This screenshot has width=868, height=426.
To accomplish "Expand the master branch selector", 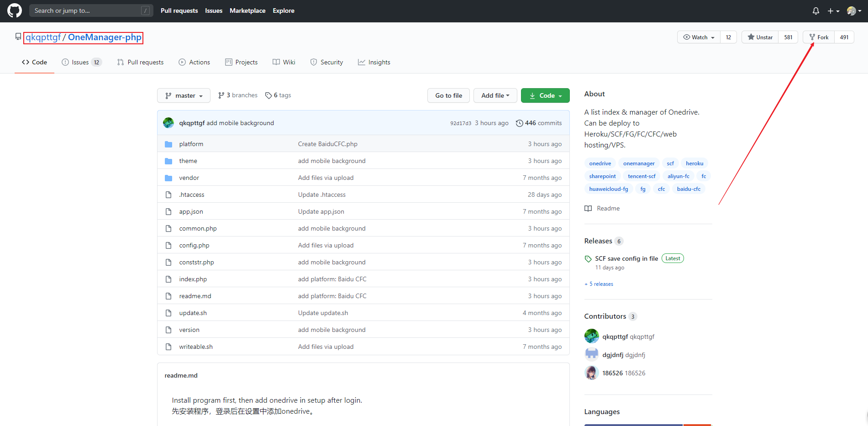I will click(184, 95).
